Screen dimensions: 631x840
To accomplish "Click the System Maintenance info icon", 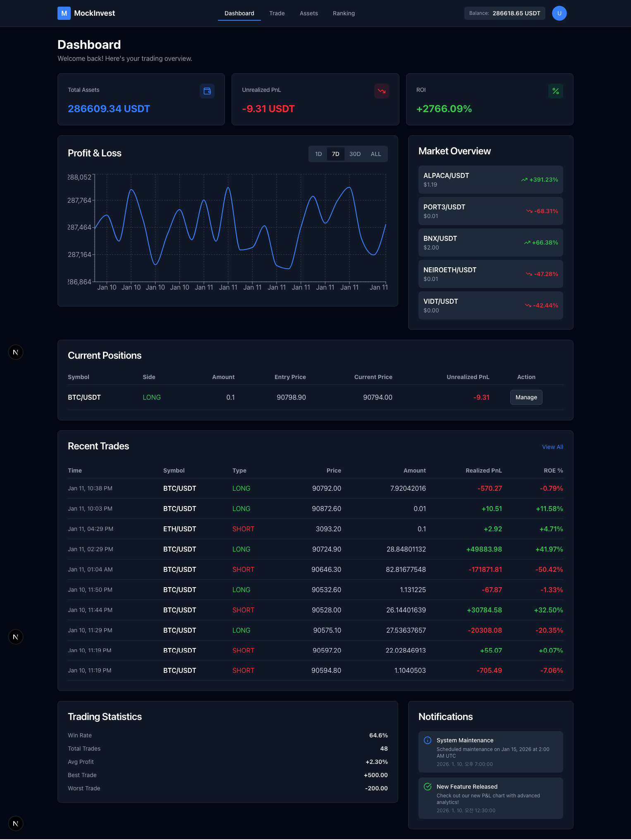I will 428,740.
